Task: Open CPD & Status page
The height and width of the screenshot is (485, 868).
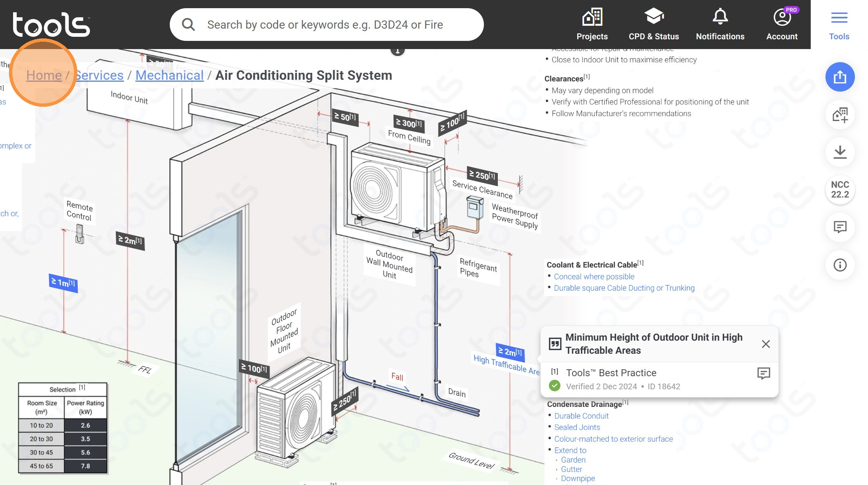Action: coord(654,25)
